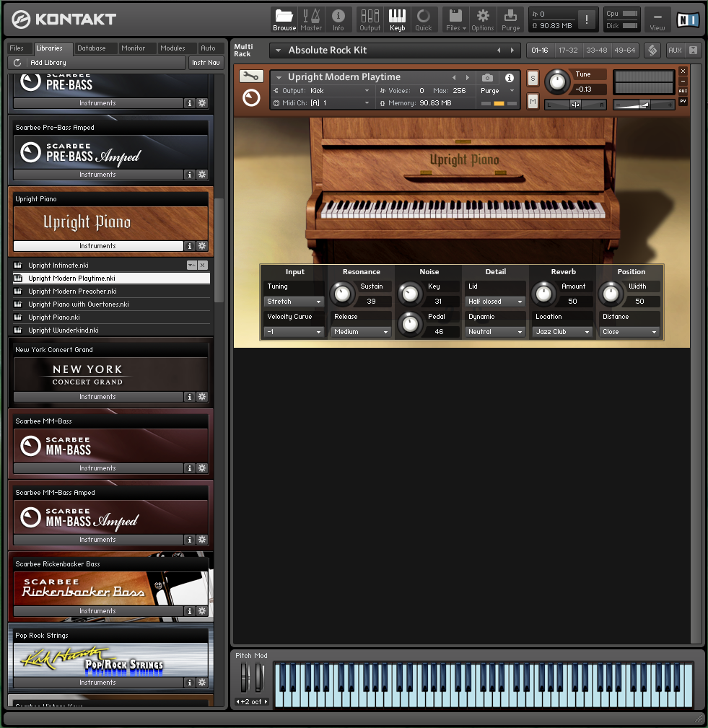This screenshot has height=728, width=708.
Task: Click the Add Library button
Action: coord(97,63)
